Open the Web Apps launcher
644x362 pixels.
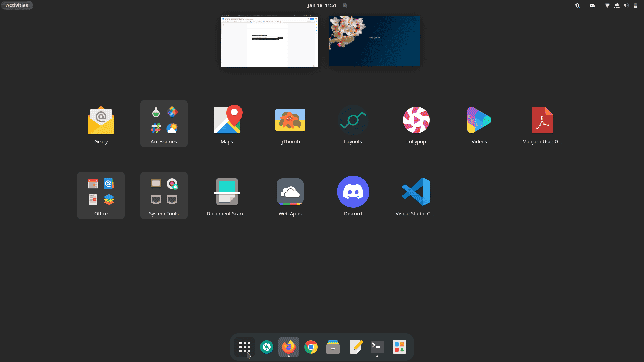point(290,195)
